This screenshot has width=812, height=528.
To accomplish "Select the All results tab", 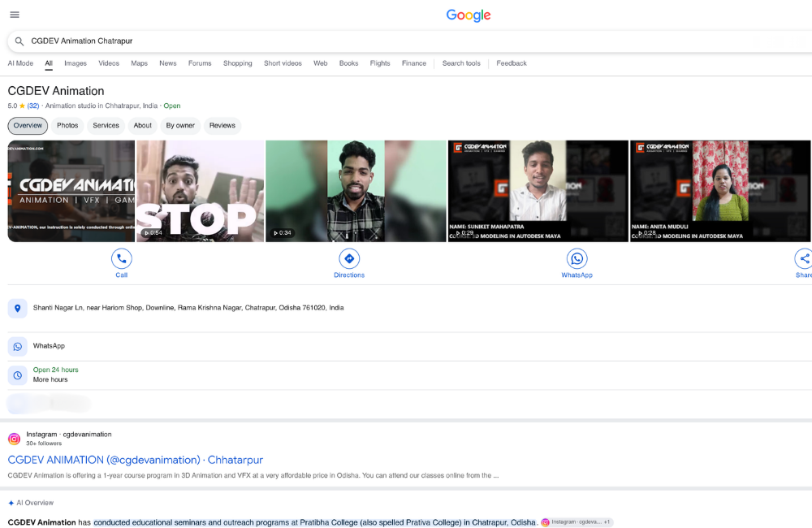I will [x=49, y=63].
